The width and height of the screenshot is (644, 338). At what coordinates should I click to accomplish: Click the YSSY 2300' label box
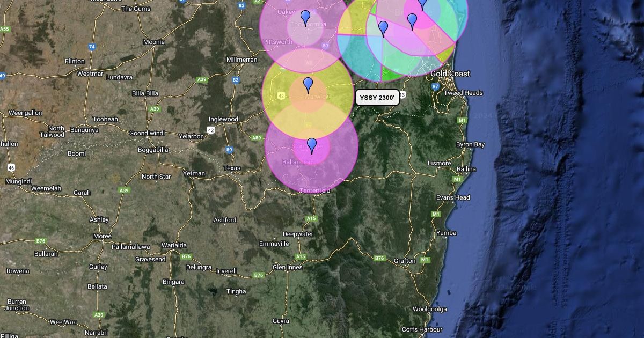(x=377, y=98)
